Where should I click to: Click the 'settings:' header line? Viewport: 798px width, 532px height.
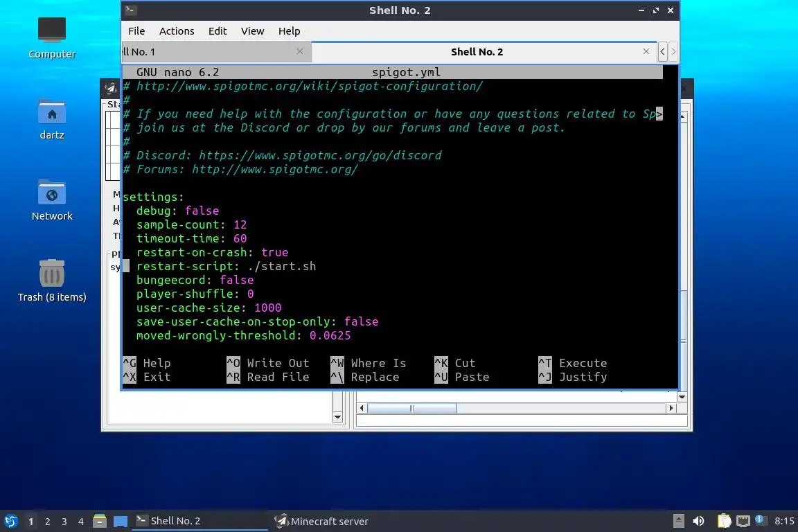coord(153,197)
